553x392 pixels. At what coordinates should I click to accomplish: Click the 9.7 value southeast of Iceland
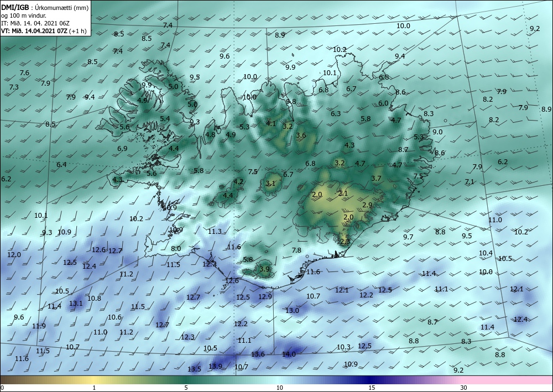(408, 237)
